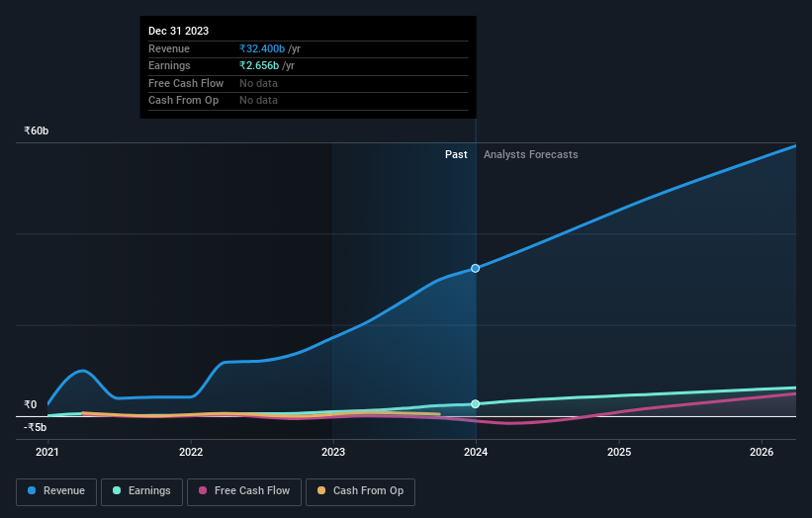
Task: Click the 2022 x-axis label
Action: [191, 453]
